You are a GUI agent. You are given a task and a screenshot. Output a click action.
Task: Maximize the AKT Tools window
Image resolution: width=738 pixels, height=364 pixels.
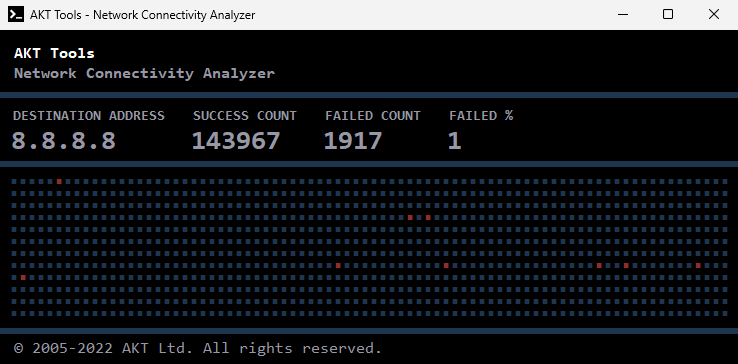[x=668, y=15]
